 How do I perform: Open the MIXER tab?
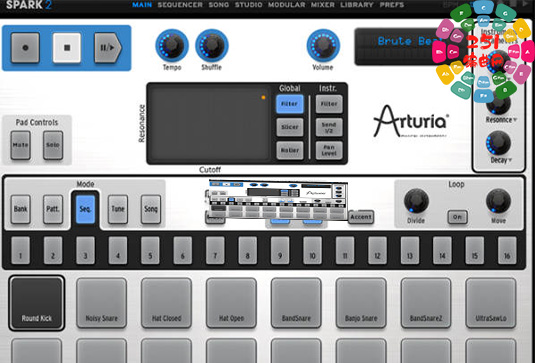coord(323,5)
